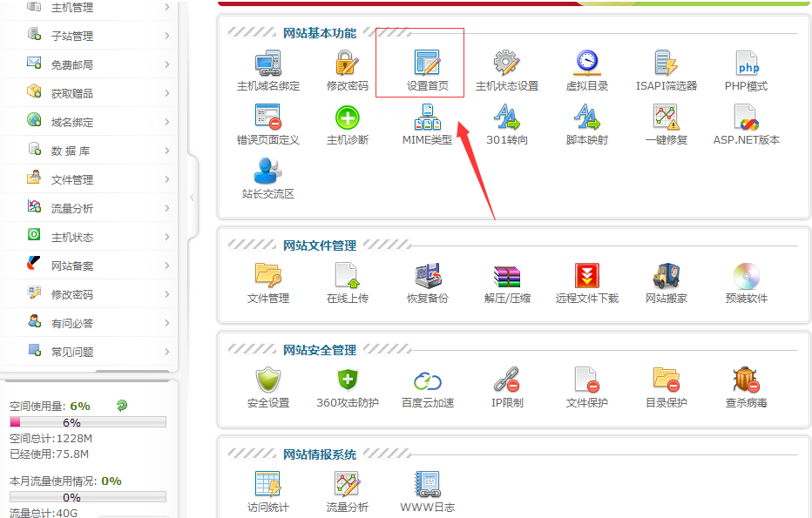812x518 pixels.
Task: Open 百度云加速 icon
Action: (427, 381)
